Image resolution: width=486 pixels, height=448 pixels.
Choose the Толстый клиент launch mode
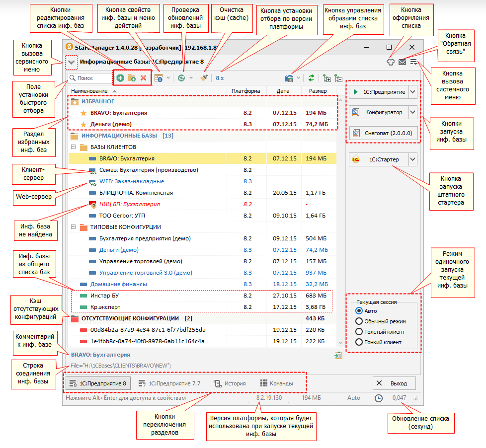359,332
